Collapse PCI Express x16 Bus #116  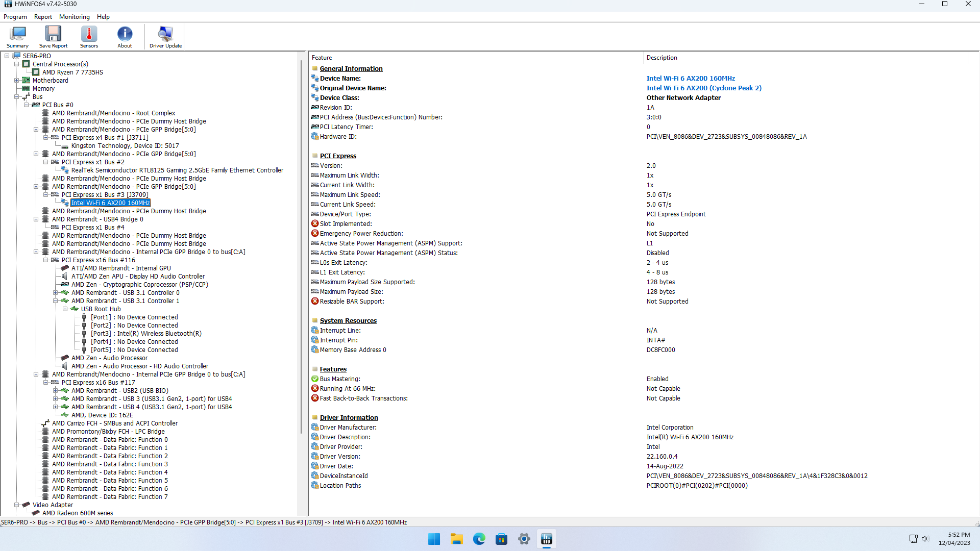point(46,260)
